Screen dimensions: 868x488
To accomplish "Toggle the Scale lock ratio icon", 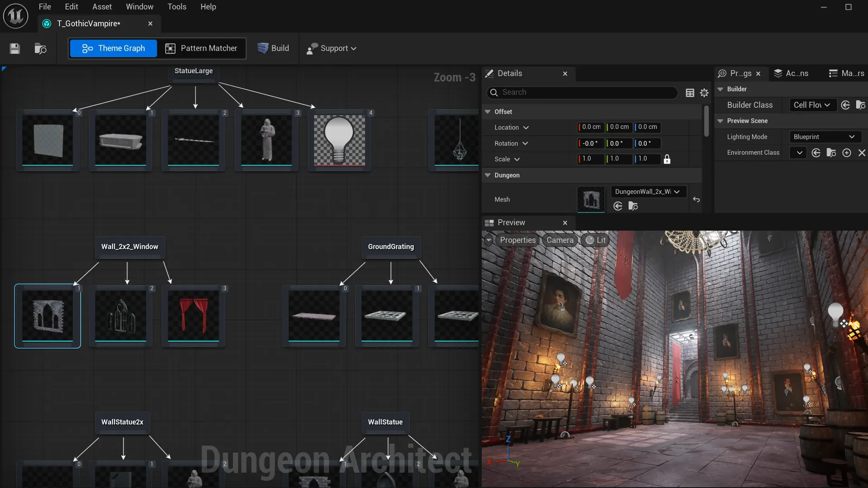I will click(x=667, y=159).
